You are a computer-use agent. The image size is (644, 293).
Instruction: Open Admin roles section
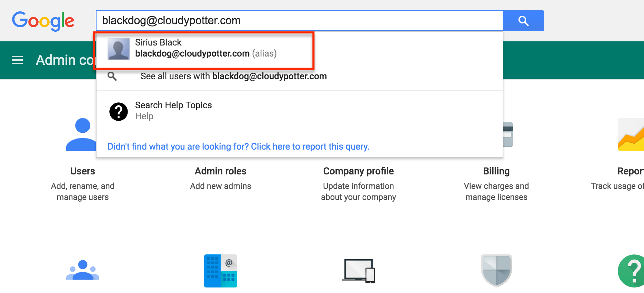click(x=221, y=171)
